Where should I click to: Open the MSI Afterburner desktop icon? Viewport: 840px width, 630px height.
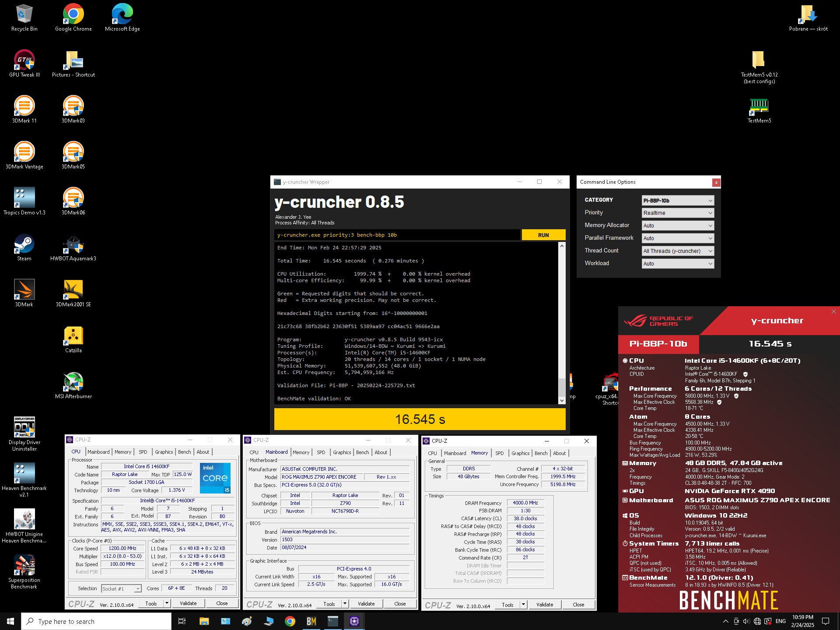tap(73, 386)
